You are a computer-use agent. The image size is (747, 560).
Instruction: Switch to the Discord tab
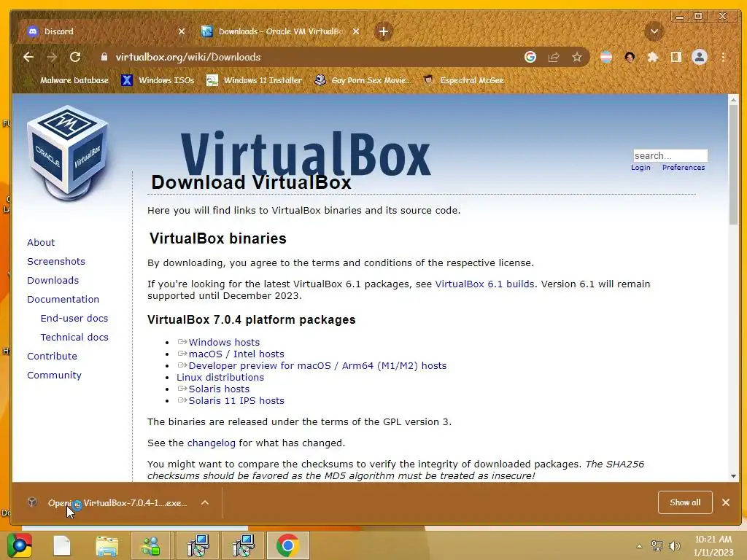pyautogui.click(x=102, y=31)
